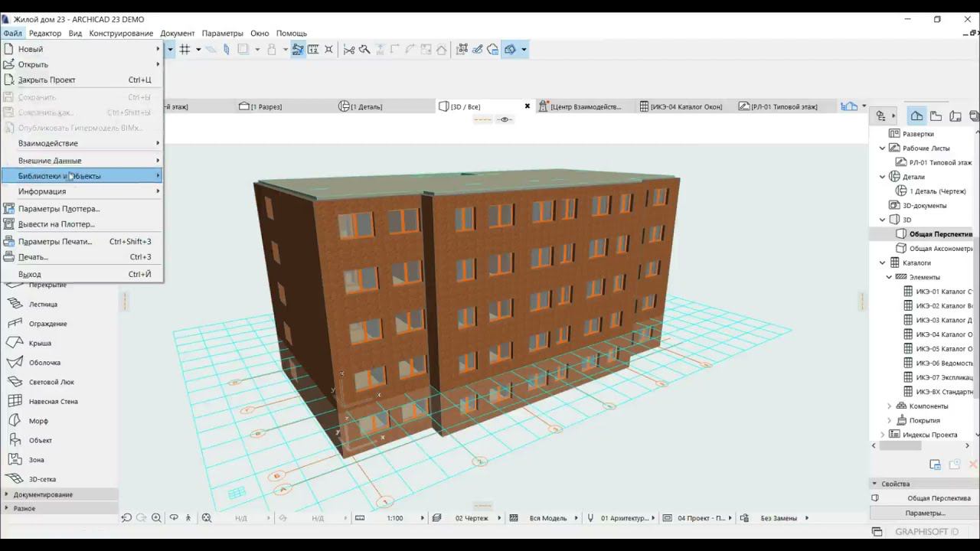980x551 pixels.
Task: Click the Параметры... button in properties panel
Action: click(925, 513)
